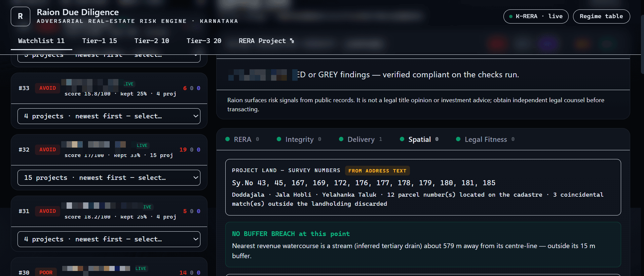Click the Raion disclaimer about legal counsel

point(416,105)
